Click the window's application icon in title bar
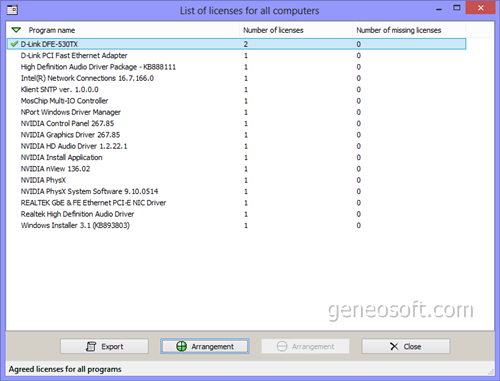 tap(12, 10)
